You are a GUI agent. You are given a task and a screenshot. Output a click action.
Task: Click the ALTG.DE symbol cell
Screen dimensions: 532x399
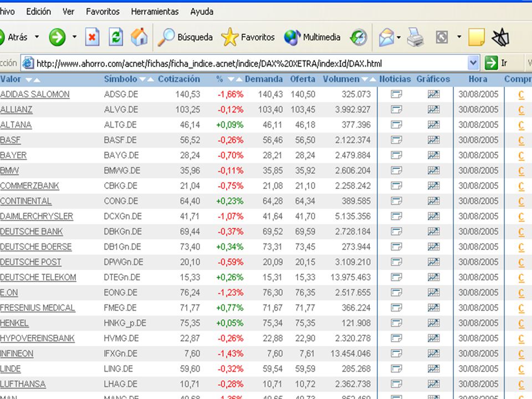click(x=120, y=125)
